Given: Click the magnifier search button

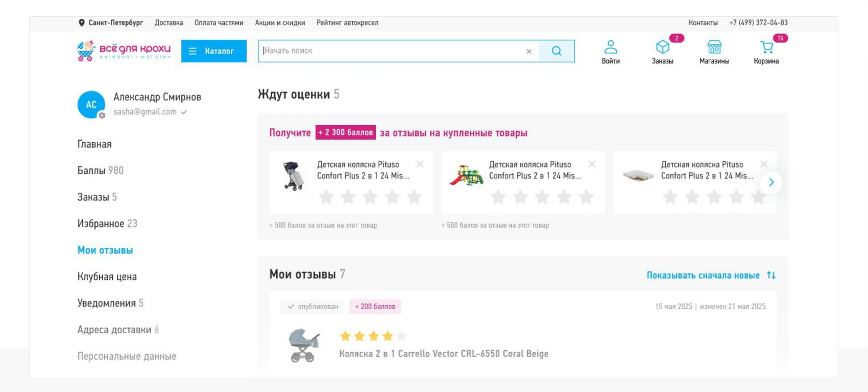Looking at the screenshot, I should (557, 51).
